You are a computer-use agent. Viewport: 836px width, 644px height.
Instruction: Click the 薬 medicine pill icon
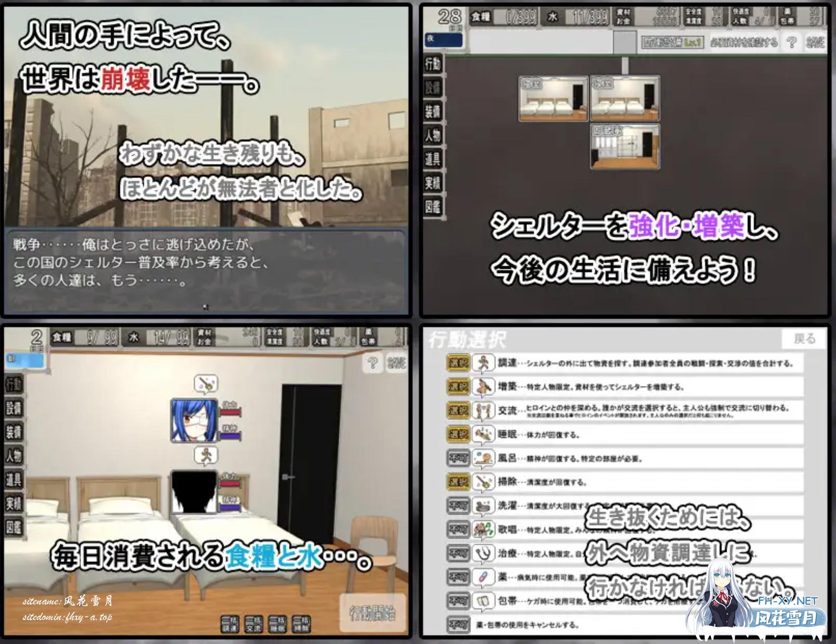tap(483, 577)
